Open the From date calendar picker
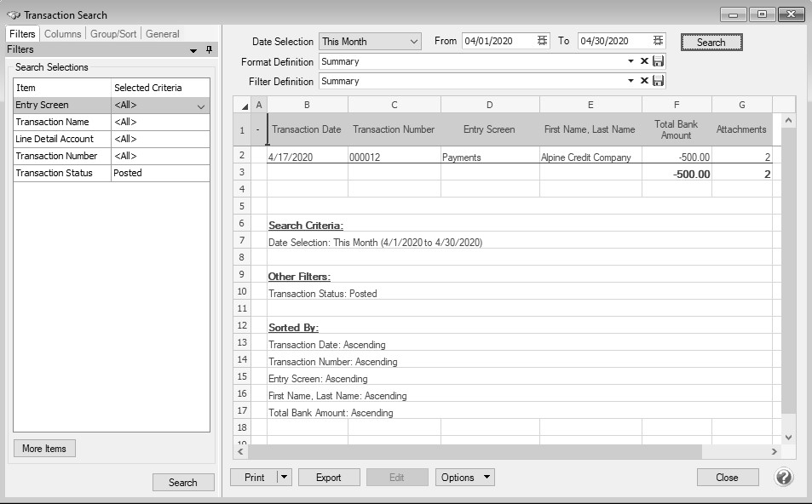Viewport: 812px width, 504px height. 543,41
